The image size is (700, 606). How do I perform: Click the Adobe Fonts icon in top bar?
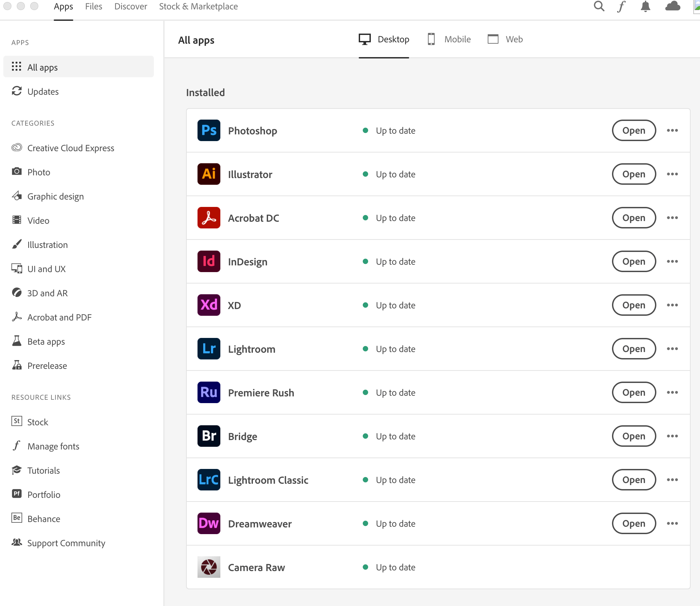tap(621, 6)
